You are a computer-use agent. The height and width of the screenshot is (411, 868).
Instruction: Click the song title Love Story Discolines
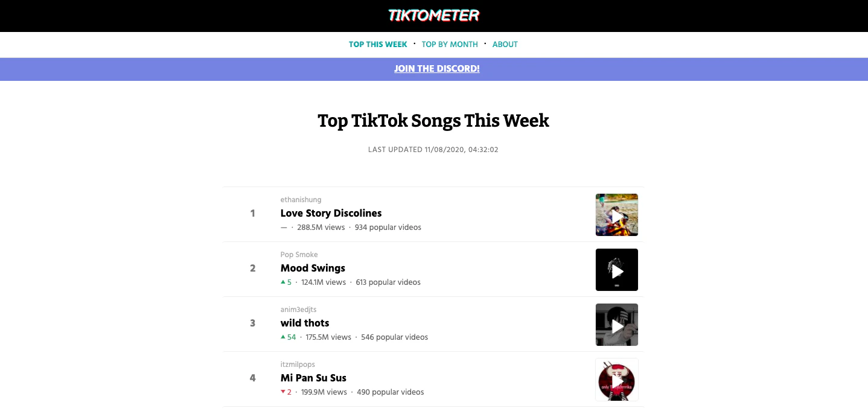(331, 214)
